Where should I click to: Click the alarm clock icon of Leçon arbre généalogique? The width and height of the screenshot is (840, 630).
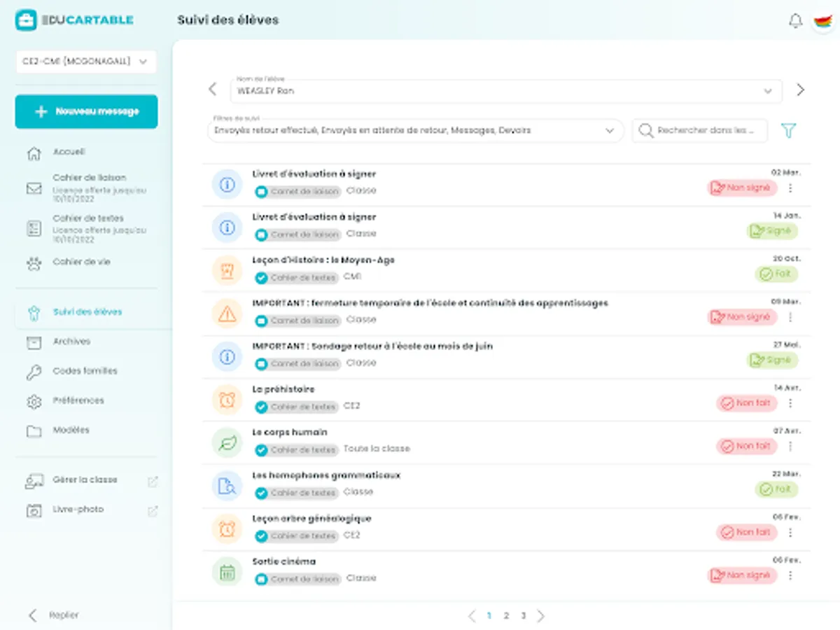[x=227, y=529]
